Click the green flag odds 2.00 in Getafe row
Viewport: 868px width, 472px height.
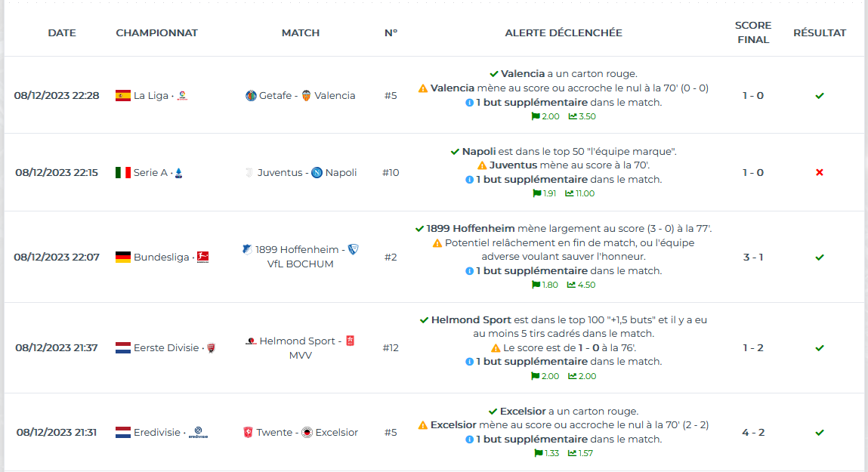pyautogui.click(x=545, y=116)
